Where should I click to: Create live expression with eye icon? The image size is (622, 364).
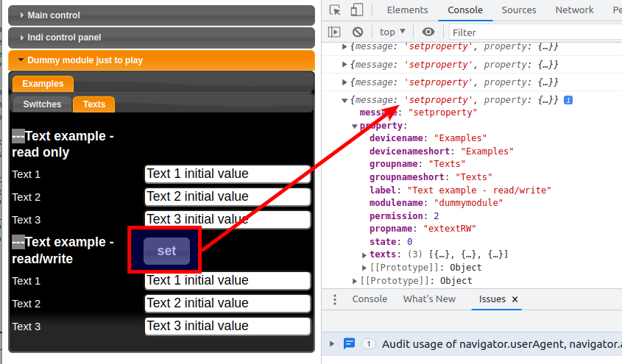tap(428, 32)
